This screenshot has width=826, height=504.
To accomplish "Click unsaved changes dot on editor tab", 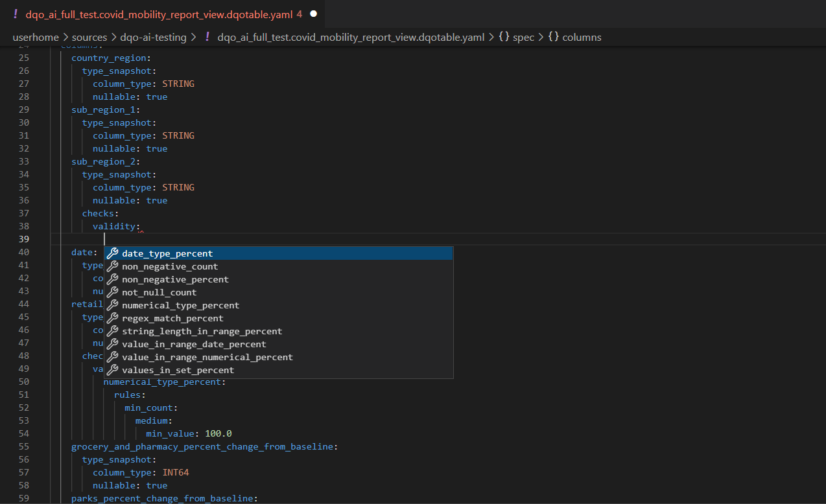I will click(314, 14).
